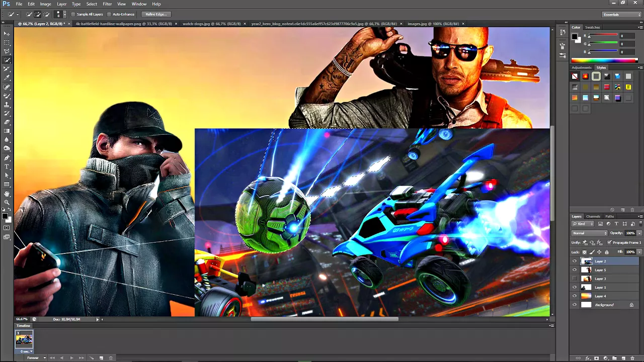Enable Sample All Layers checkbox
This screenshot has width=644, height=362.
[x=73, y=14]
